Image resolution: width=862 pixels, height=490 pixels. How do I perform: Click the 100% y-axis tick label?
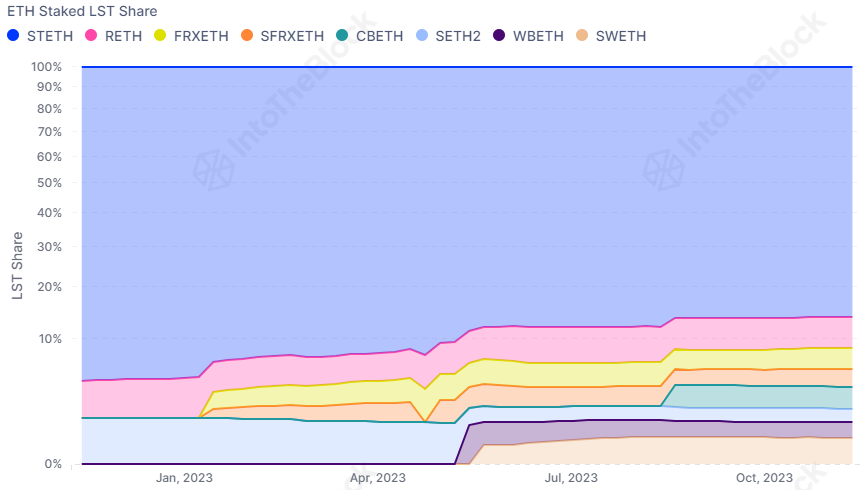coord(47,67)
